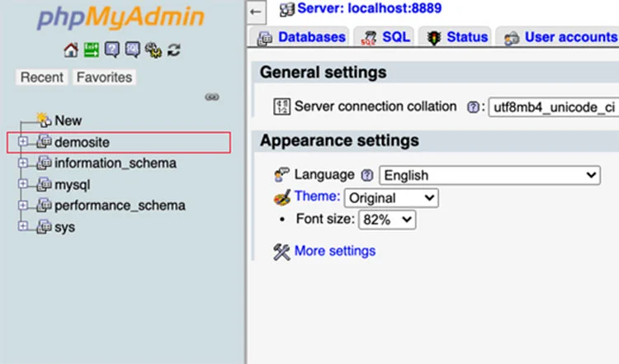
Task: Open the Favorites tables button
Action: [x=104, y=77]
